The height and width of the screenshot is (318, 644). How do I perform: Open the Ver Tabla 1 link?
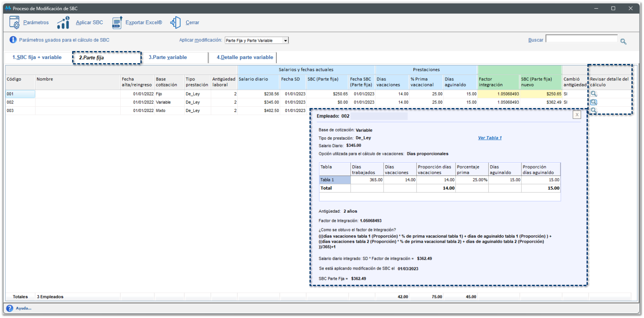coord(489,138)
